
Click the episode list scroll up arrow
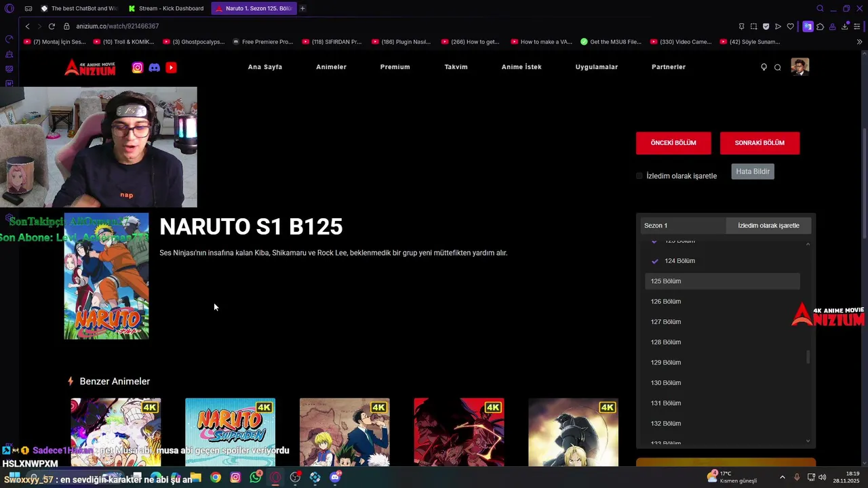click(808, 244)
